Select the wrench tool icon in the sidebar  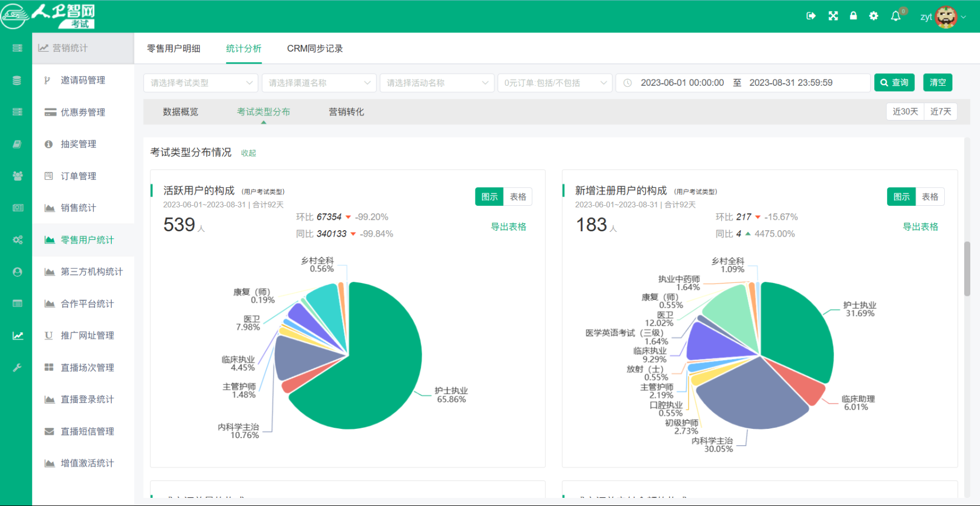tap(17, 368)
